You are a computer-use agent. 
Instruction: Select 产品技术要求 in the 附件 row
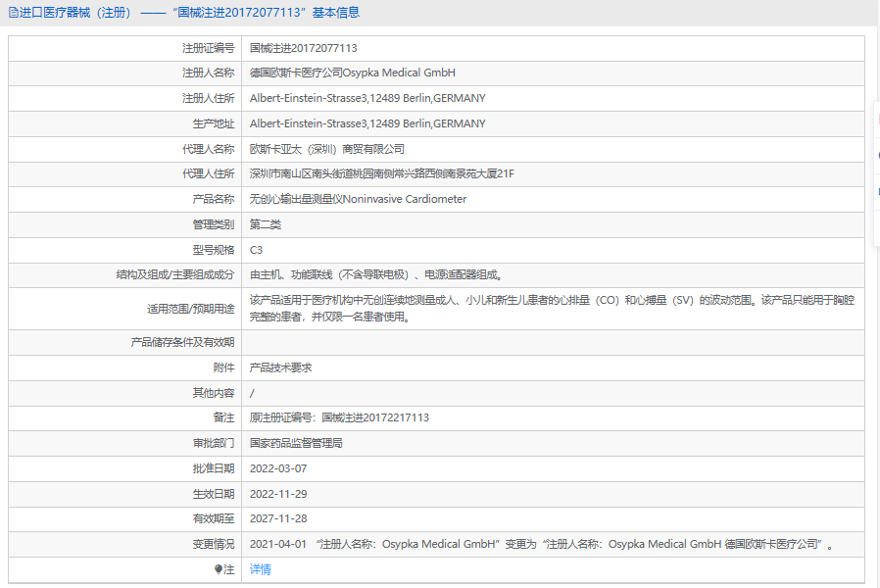click(x=280, y=368)
